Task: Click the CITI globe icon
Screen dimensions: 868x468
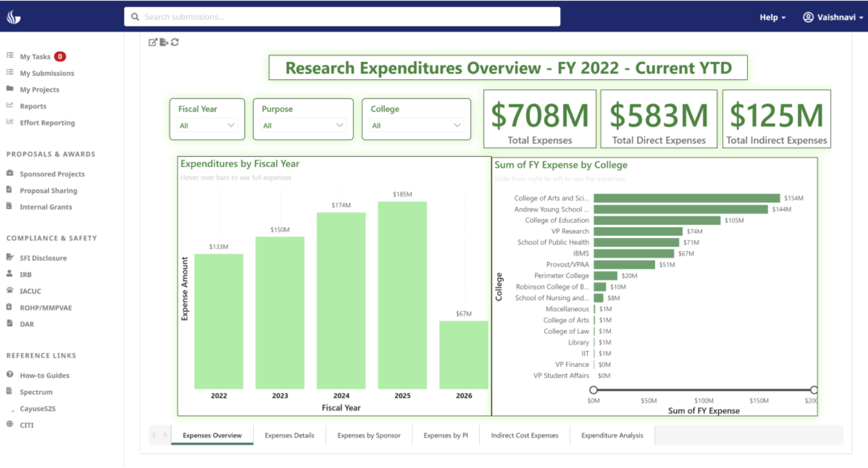Action: coord(10,424)
